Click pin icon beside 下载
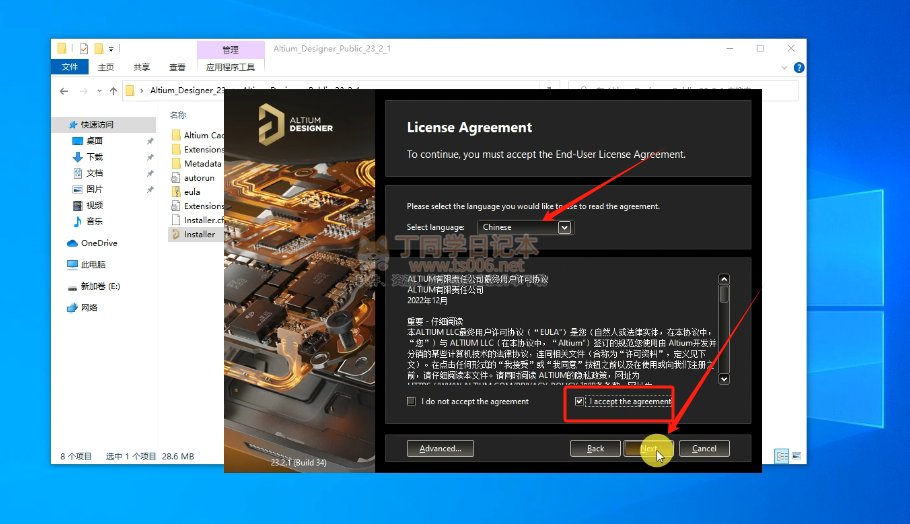The width and height of the screenshot is (910, 524). (x=150, y=157)
